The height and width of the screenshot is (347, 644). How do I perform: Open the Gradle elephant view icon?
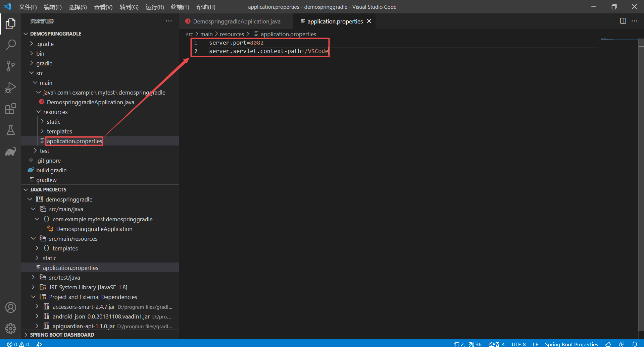10,152
